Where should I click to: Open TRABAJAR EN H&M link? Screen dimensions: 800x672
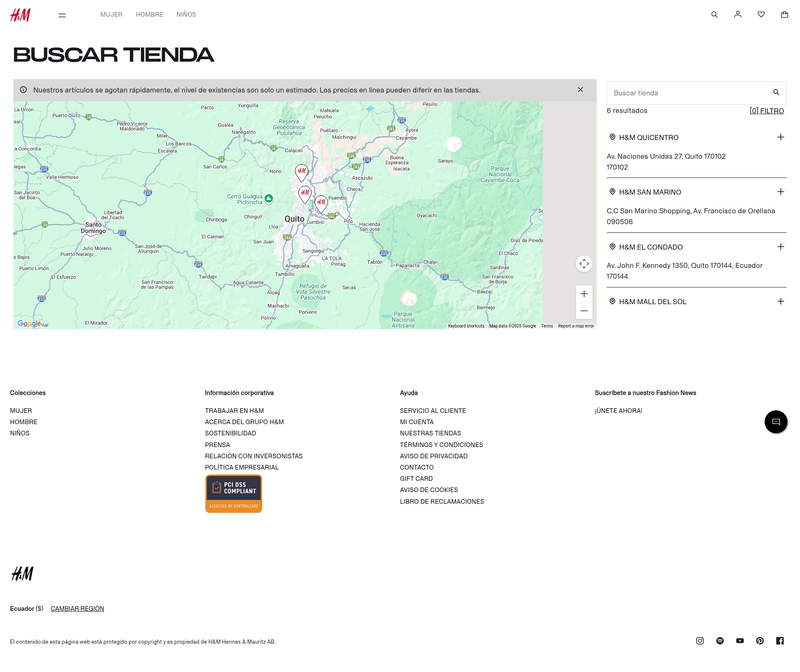tap(234, 411)
